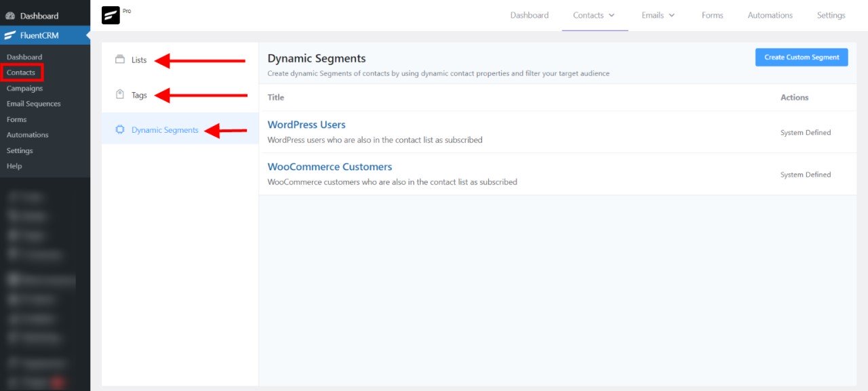Expand the Emails dropdown in the top navigation
The image size is (868, 391).
click(x=657, y=15)
